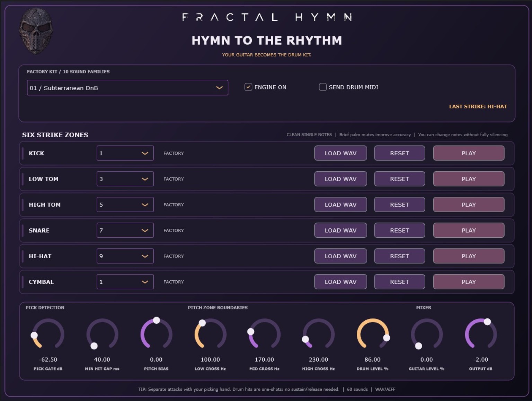
Task: Reset the CYMBAL zone sample
Action: [399, 282]
